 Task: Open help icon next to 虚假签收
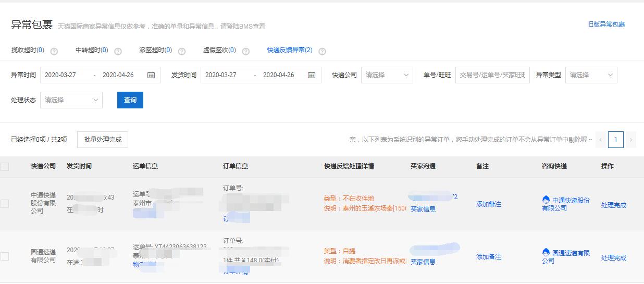click(246, 51)
